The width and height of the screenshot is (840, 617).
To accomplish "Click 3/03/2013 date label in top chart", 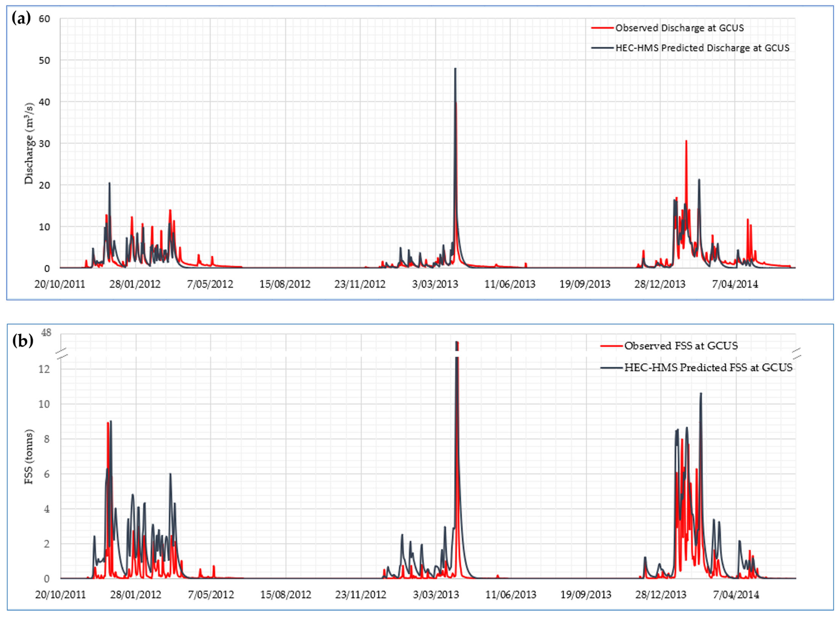I will point(435,284).
